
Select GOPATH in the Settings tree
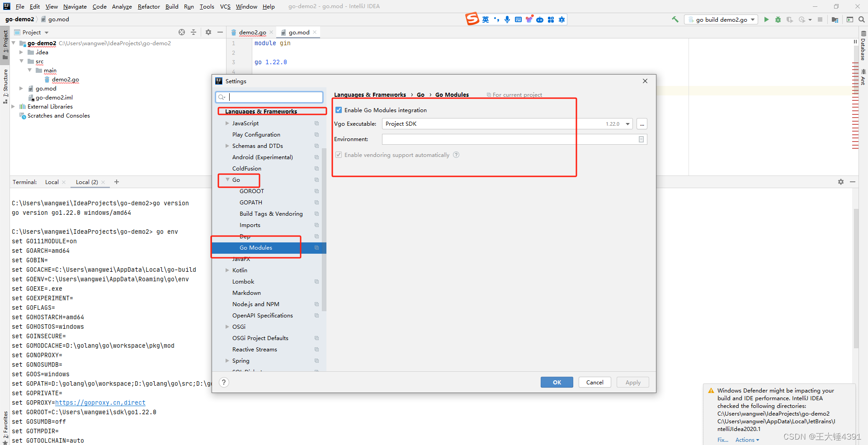(x=251, y=202)
